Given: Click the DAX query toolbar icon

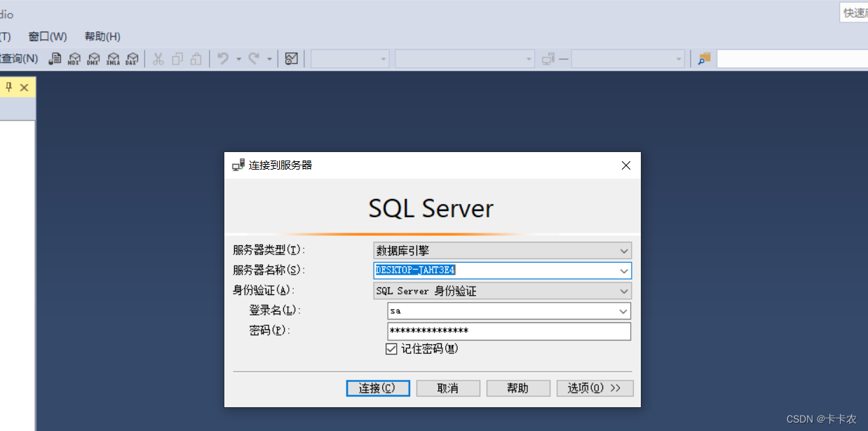Looking at the screenshot, I should coord(132,59).
